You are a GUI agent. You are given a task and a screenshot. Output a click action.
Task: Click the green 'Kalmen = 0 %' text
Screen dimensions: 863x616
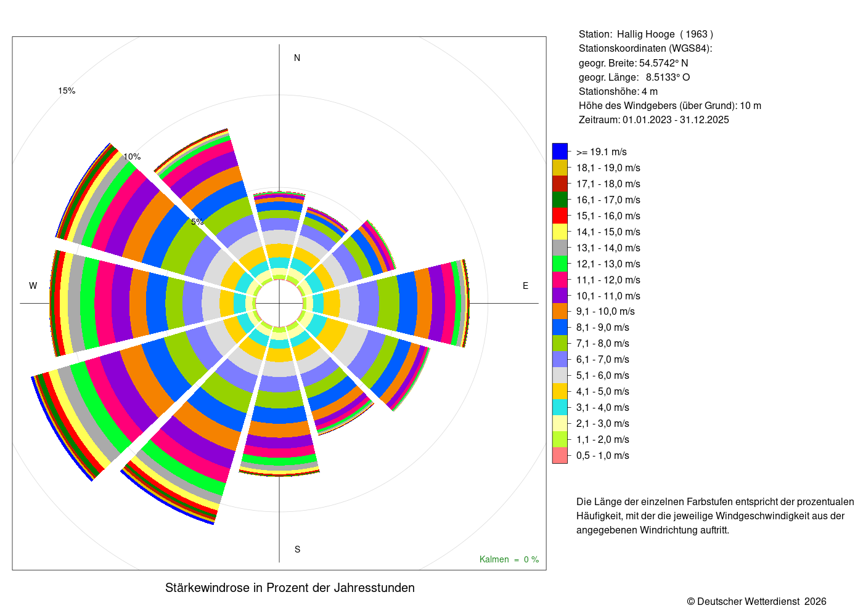(x=509, y=559)
